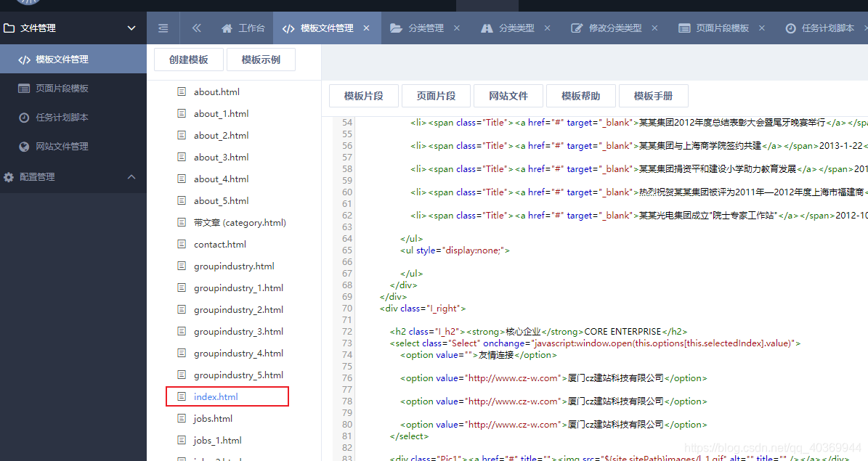Click the road icon on the 分类类型 tab
Image resolution: width=868 pixels, height=461 pixels.
click(487, 28)
